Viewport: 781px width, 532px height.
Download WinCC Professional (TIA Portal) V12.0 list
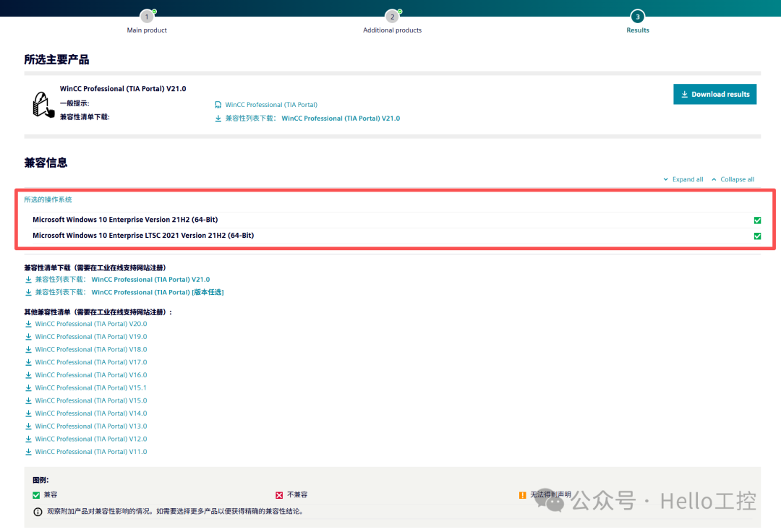pyautogui.click(x=90, y=439)
